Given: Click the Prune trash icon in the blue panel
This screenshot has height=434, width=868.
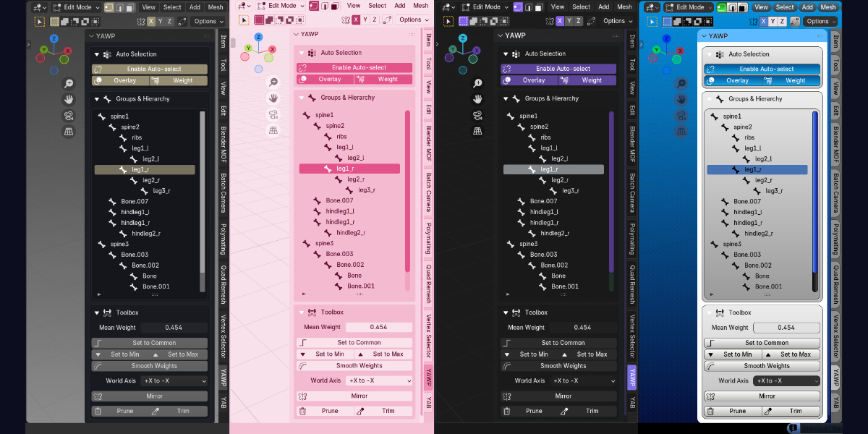Looking at the screenshot, I should [x=710, y=411].
